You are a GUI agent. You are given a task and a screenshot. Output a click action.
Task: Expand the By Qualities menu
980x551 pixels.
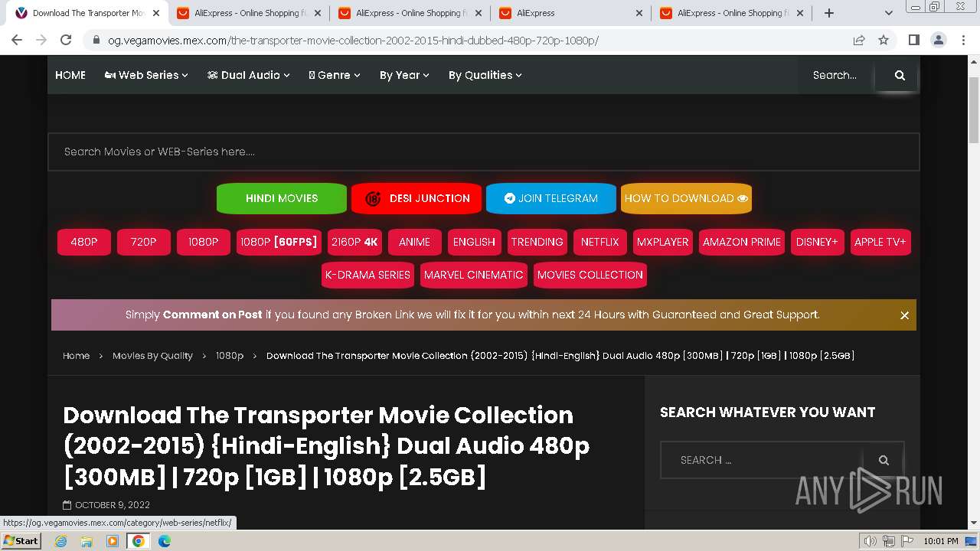[x=485, y=75]
